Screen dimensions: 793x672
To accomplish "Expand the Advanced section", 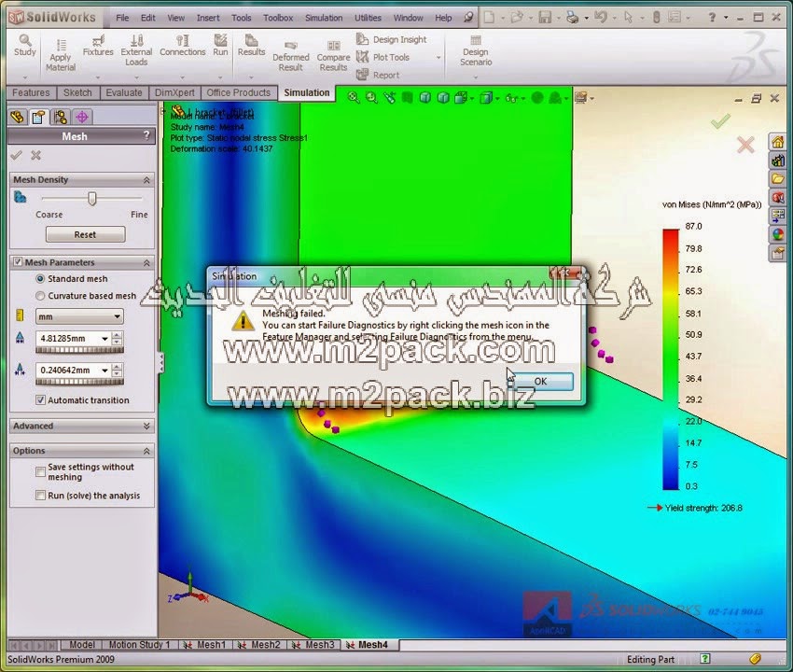I will click(146, 427).
